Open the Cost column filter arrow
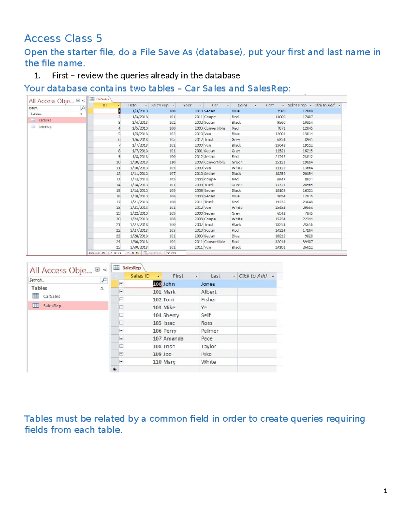Screen dimensions: 411x532 click(283, 106)
